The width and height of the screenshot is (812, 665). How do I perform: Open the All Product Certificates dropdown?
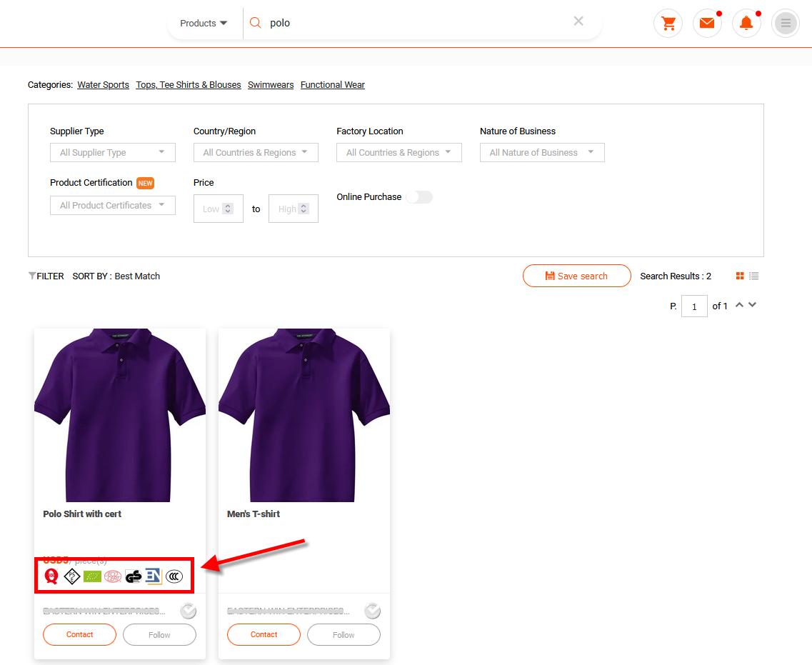click(x=112, y=205)
